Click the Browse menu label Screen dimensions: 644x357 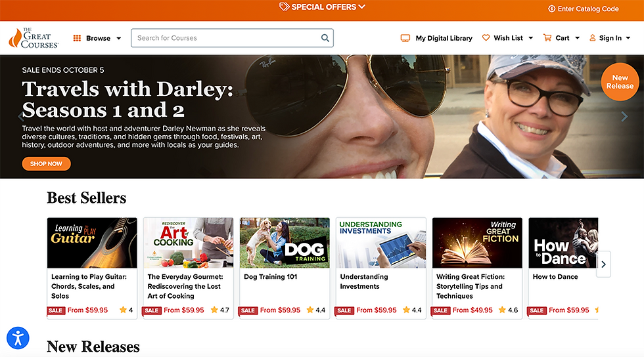point(98,38)
